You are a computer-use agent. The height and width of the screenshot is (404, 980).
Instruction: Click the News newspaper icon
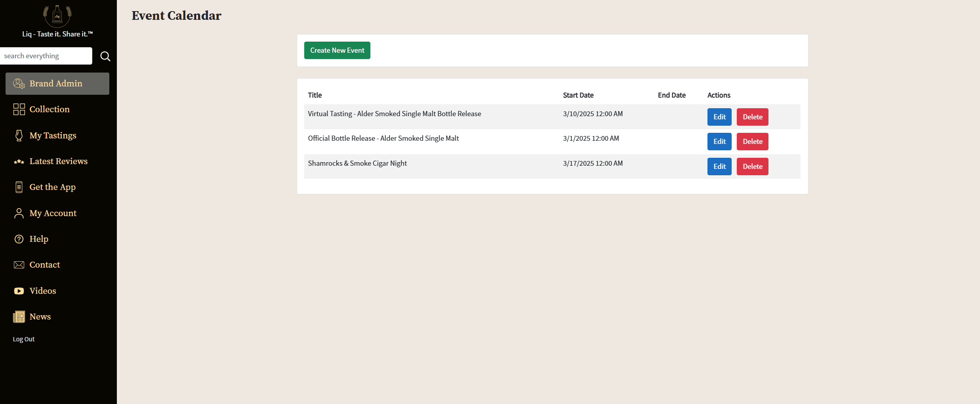pos(19,317)
